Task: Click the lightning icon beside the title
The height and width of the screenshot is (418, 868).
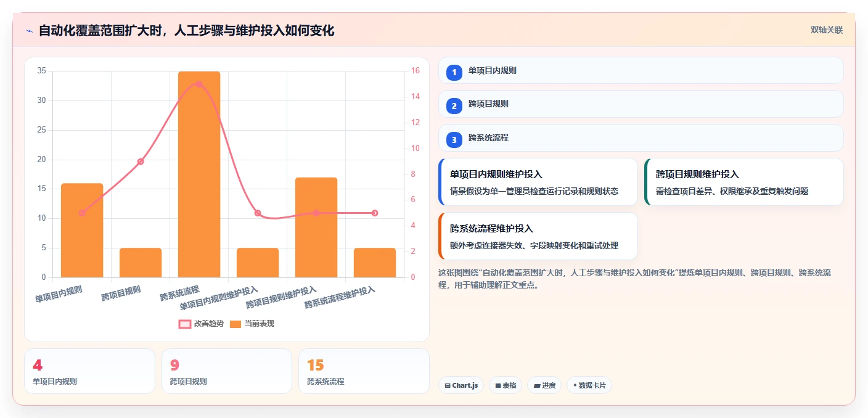Action: (x=30, y=30)
